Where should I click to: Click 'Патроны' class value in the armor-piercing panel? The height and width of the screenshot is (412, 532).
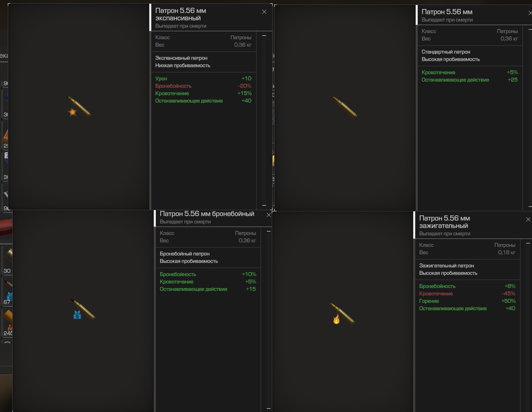245,233
